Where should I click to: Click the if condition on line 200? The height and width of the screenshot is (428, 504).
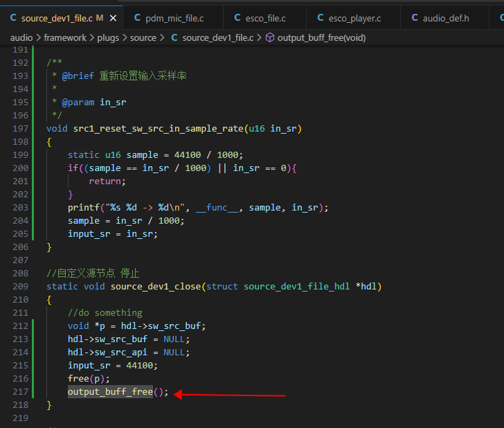[x=184, y=168]
